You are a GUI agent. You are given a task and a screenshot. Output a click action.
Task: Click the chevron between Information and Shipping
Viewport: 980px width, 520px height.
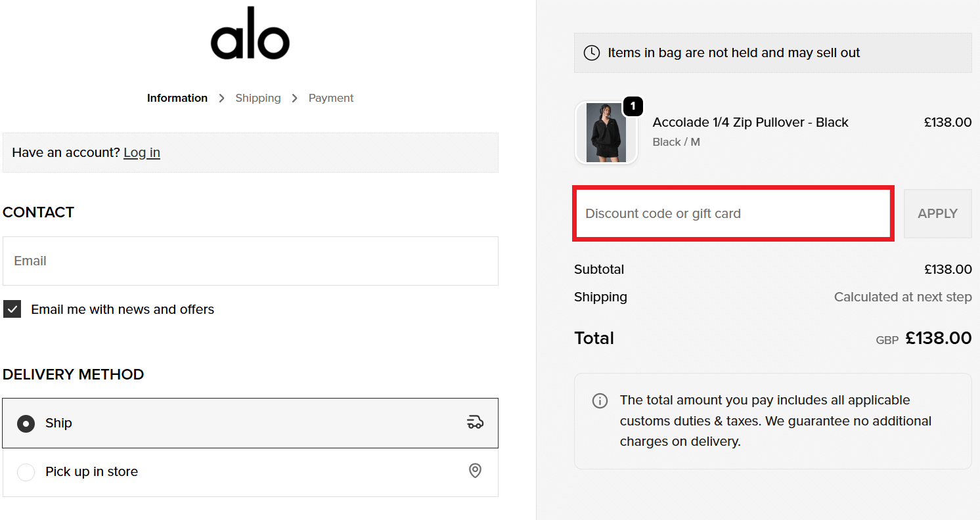221,97
